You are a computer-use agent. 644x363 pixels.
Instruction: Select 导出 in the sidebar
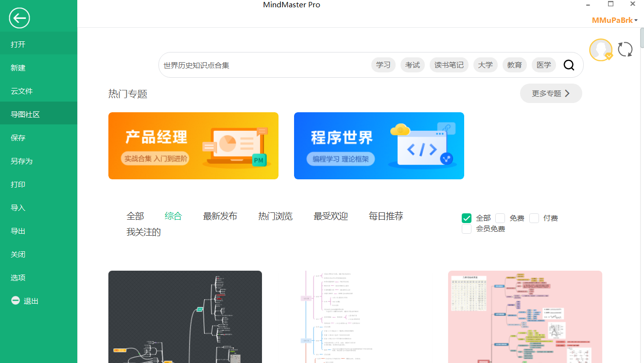point(38,231)
